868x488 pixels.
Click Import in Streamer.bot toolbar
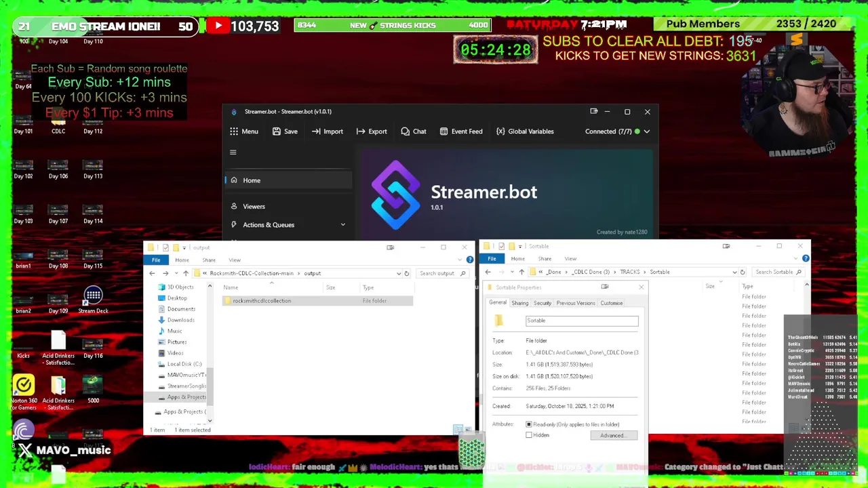pos(328,131)
